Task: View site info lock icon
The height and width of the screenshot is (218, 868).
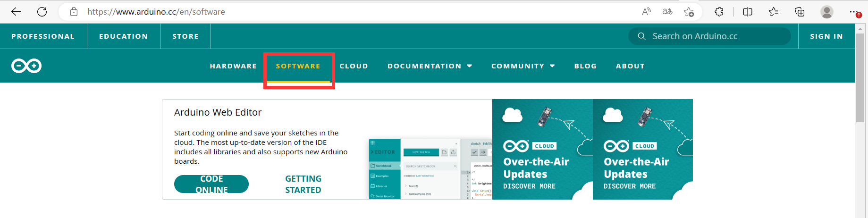Action: 74,12
